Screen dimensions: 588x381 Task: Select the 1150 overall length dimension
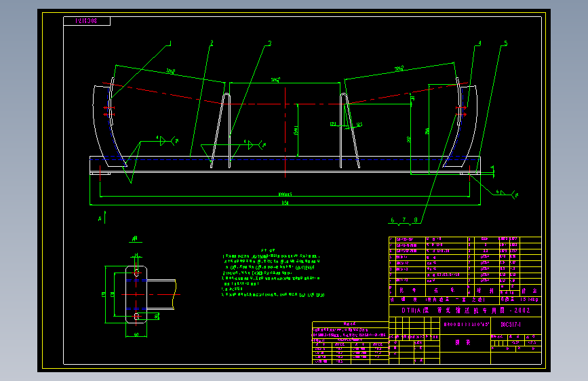[285, 203]
